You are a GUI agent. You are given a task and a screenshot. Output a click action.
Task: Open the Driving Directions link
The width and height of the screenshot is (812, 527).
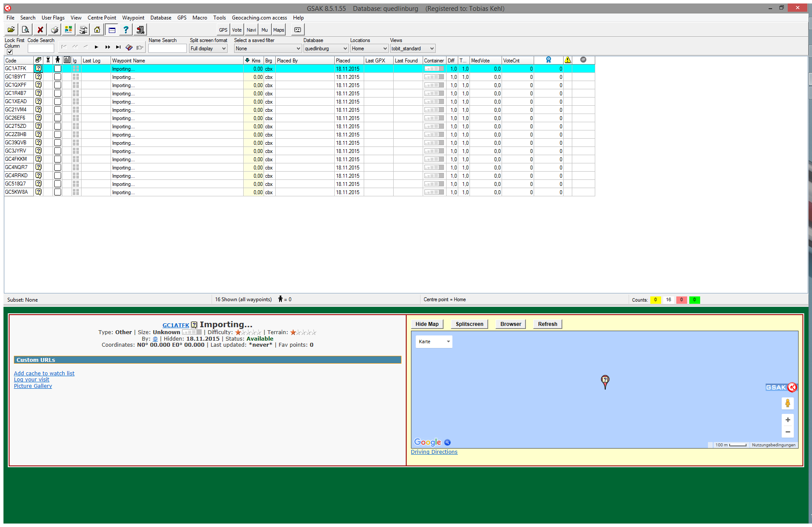coord(434,452)
